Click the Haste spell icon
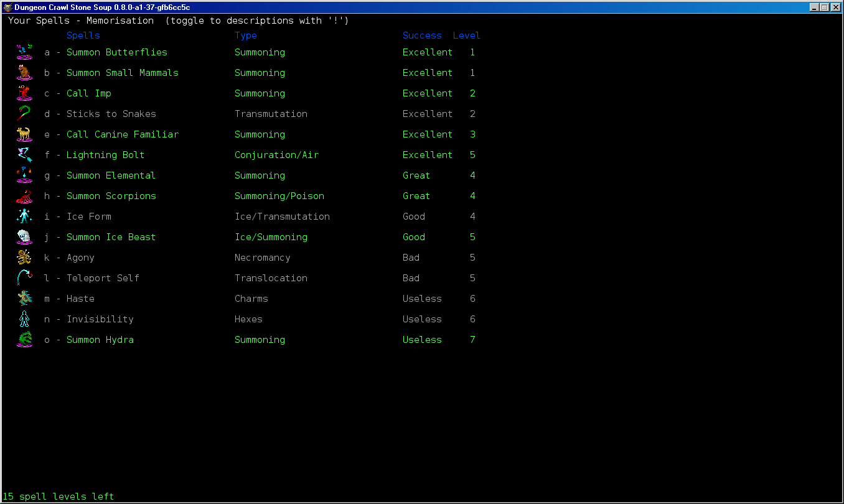 [x=24, y=299]
